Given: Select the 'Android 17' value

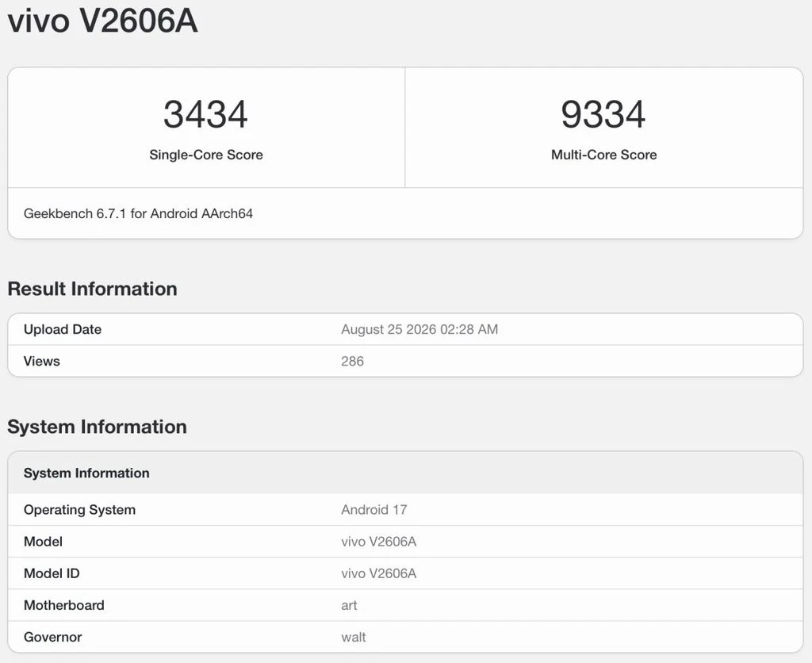Looking at the screenshot, I should click(374, 510).
